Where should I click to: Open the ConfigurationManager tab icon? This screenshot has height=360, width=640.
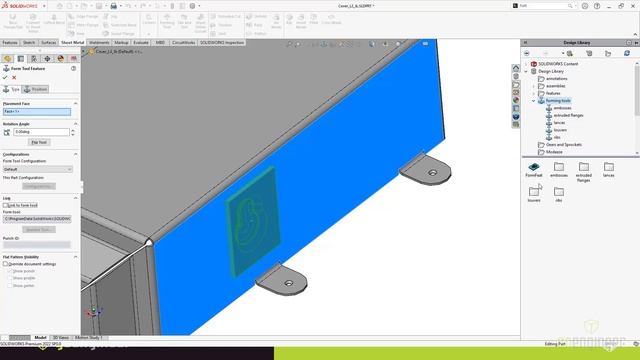(34, 59)
